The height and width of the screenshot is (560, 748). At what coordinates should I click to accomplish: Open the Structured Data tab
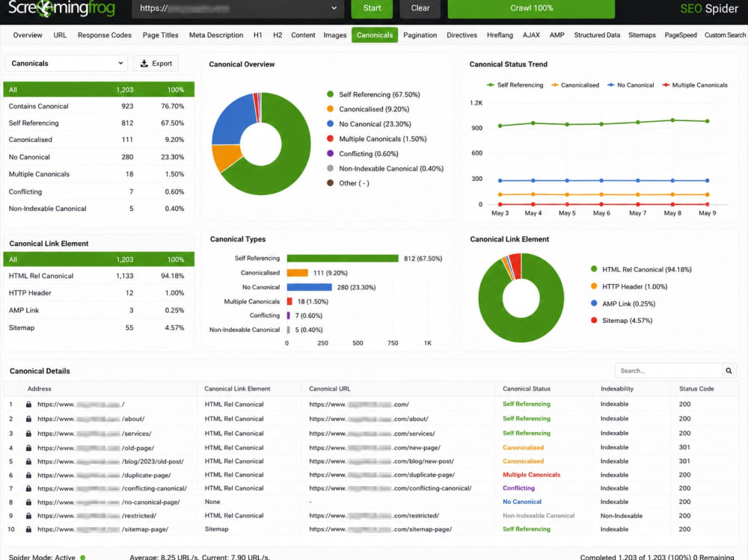click(x=597, y=35)
